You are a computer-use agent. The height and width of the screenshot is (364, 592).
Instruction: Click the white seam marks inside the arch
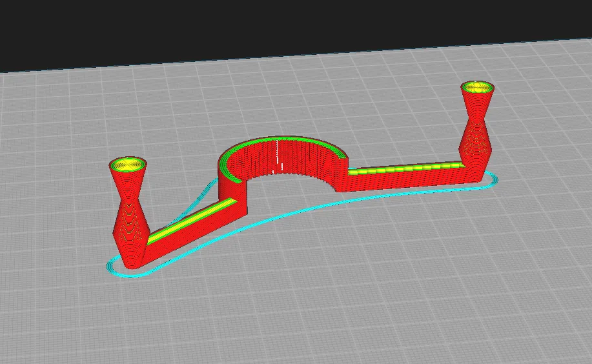278,157
